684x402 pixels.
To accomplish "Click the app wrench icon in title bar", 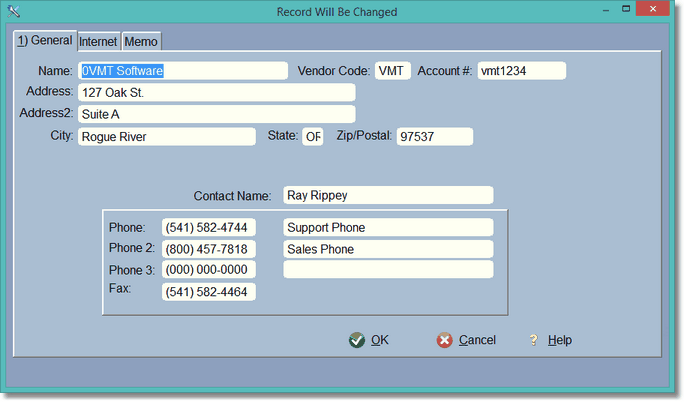I will point(14,11).
